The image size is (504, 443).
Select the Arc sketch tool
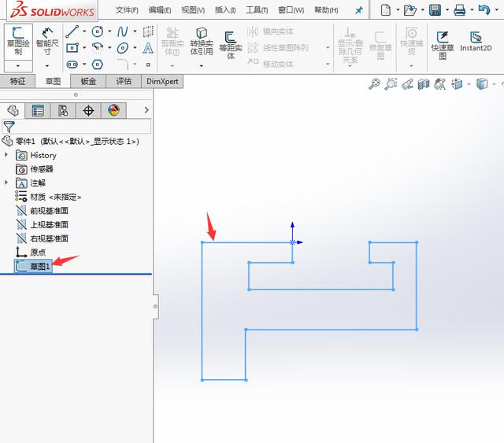(x=98, y=48)
